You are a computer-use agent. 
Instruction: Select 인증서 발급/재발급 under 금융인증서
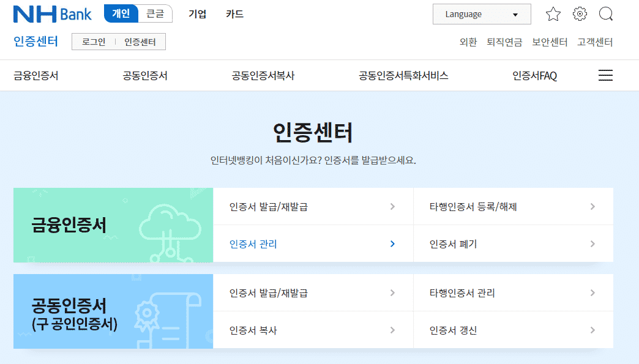(x=313, y=206)
